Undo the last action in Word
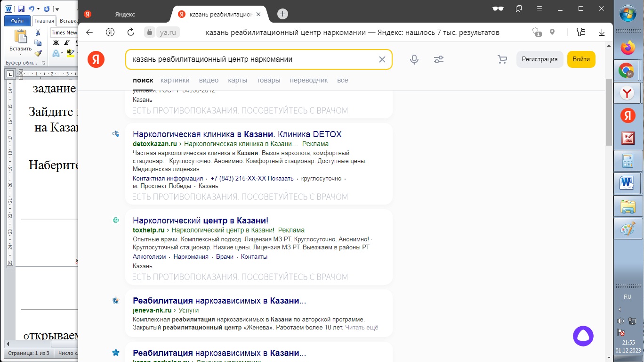Image resolution: width=644 pixels, height=362 pixels. [31, 8]
